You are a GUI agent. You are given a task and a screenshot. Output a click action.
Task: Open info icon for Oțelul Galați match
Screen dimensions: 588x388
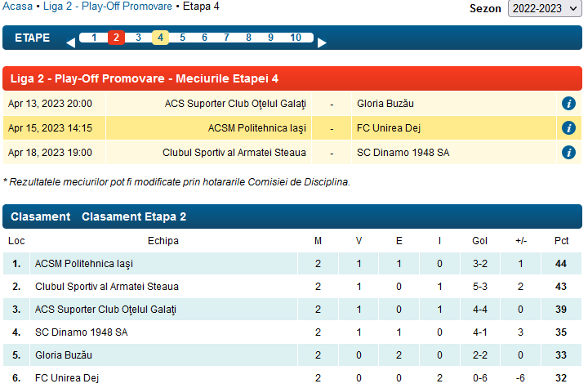pyautogui.click(x=569, y=104)
